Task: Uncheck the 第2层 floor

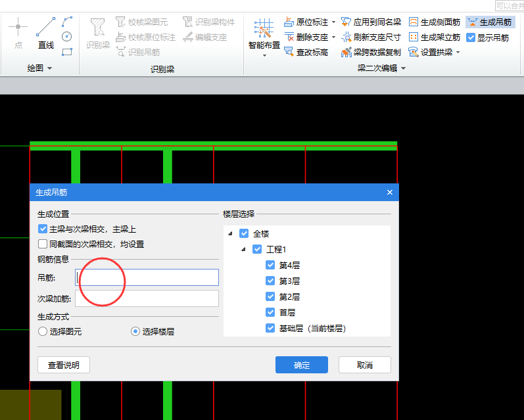Action: tap(270, 296)
